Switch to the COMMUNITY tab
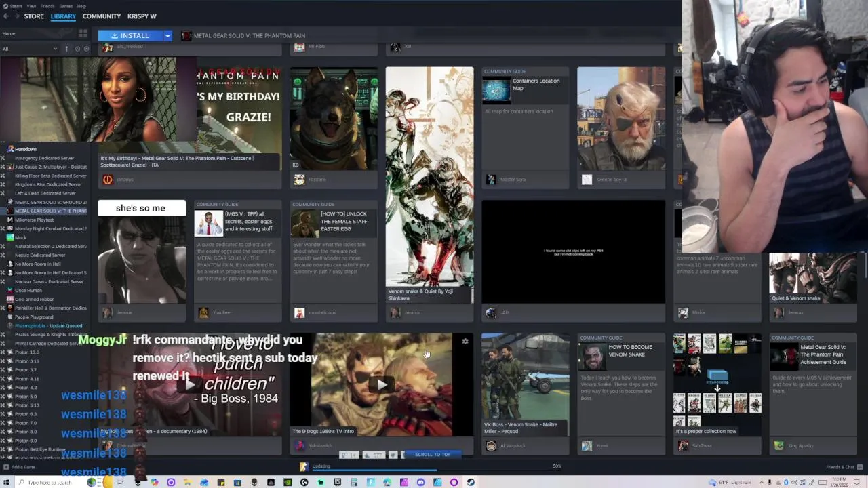868x488 pixels. coord(102,16)
